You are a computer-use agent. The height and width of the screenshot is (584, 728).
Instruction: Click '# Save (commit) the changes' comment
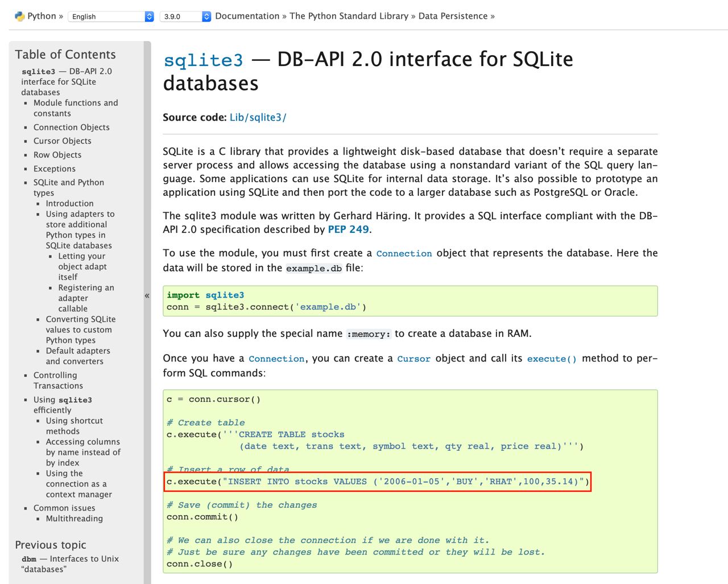point(242,505)
